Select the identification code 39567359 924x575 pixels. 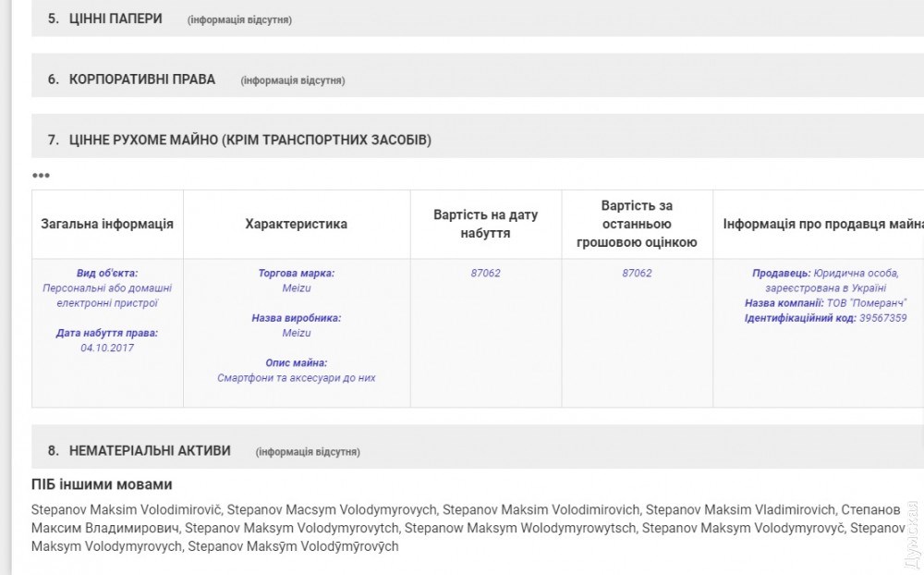(x=882, y=318)
